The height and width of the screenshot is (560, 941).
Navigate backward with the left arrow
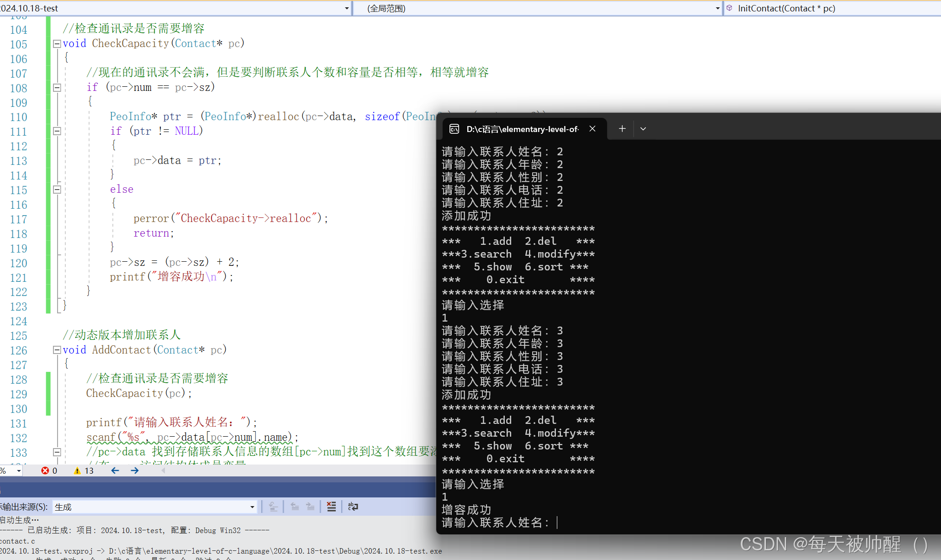(x=115, y=470)
